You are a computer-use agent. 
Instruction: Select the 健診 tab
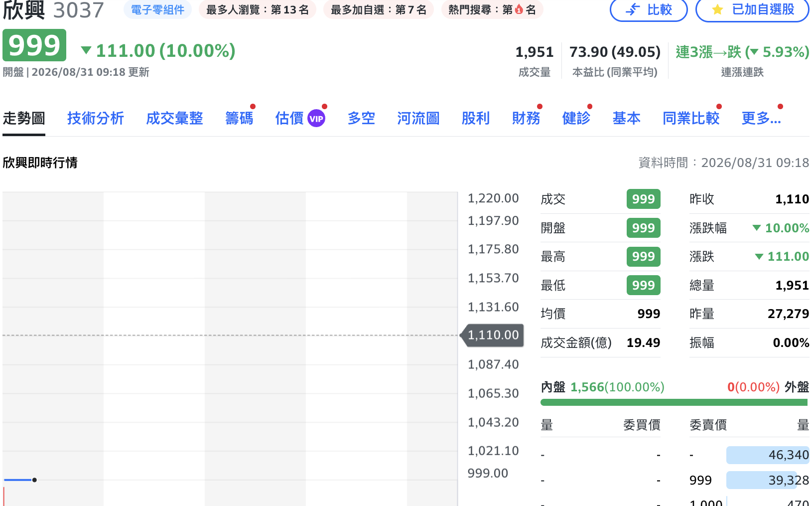pyautogui.click(x=576, y=119)
